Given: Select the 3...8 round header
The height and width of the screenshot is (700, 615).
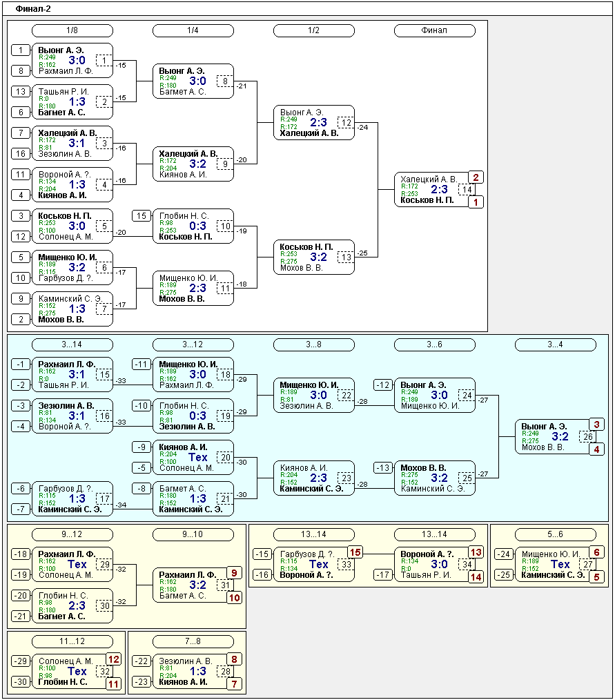Looking at the screenshot, I should [x=313, y=344].
